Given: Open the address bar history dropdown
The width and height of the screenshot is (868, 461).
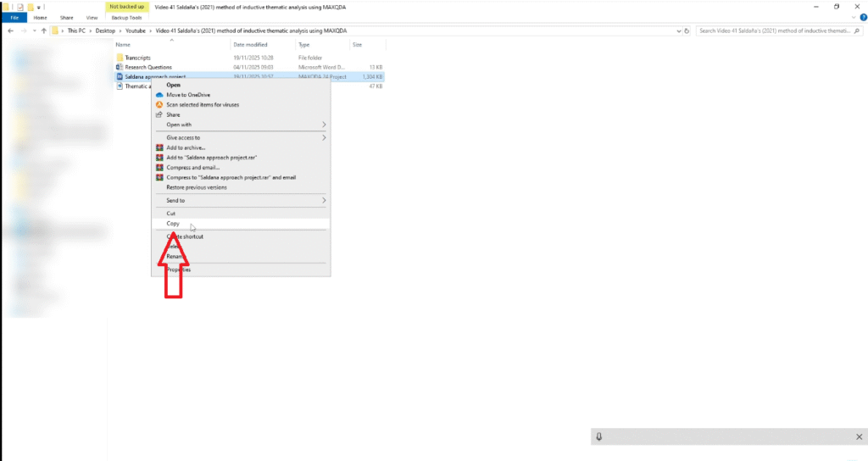Looking at the screenshot, I should [x=679, y=31].
